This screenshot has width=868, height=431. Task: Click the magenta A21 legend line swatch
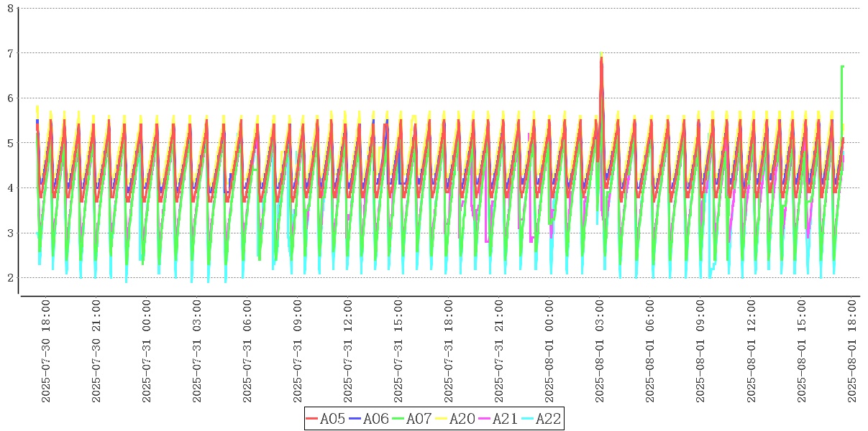(485, 419)
